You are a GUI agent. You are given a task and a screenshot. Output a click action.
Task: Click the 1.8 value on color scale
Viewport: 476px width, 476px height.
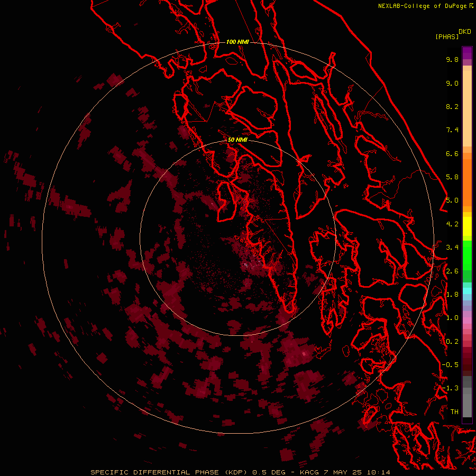tap(452, 295)
